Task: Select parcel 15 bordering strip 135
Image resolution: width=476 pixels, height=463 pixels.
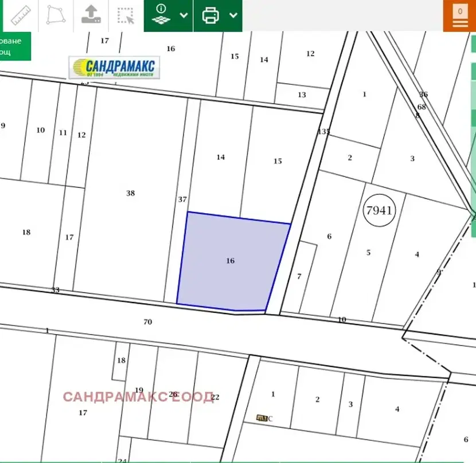Action: (278, 161)
